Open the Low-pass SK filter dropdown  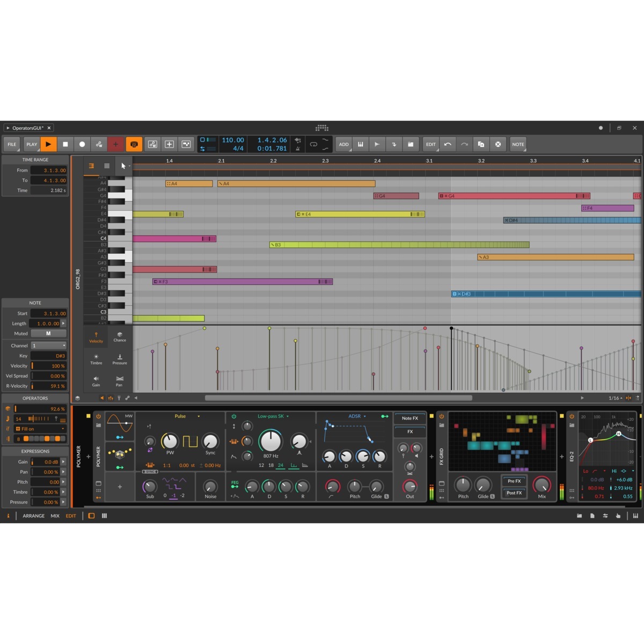pyautogui.click(x=271, y=416)
